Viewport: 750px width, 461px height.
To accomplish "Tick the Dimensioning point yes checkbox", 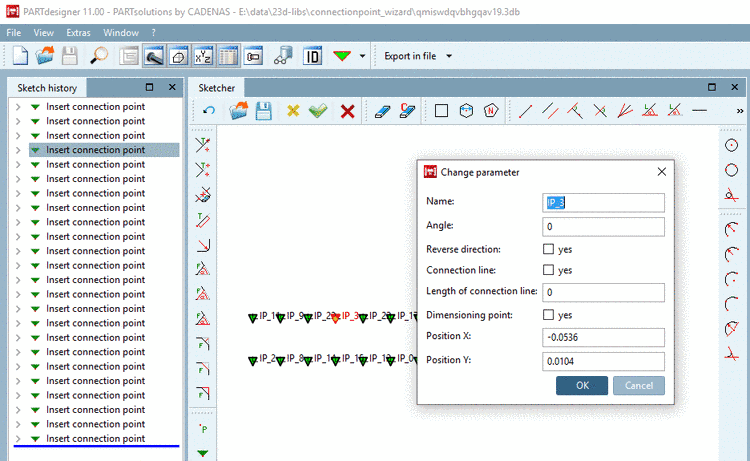I will click(x=548, y=315).
